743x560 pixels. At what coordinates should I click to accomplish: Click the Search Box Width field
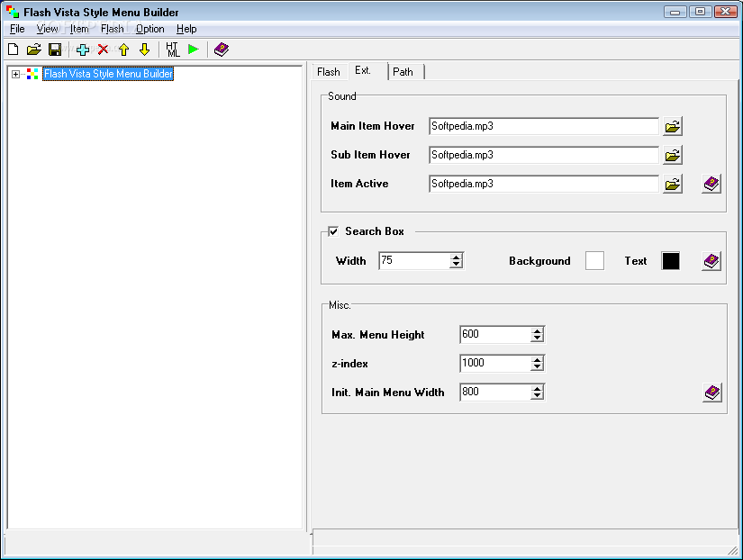(414, 260)
